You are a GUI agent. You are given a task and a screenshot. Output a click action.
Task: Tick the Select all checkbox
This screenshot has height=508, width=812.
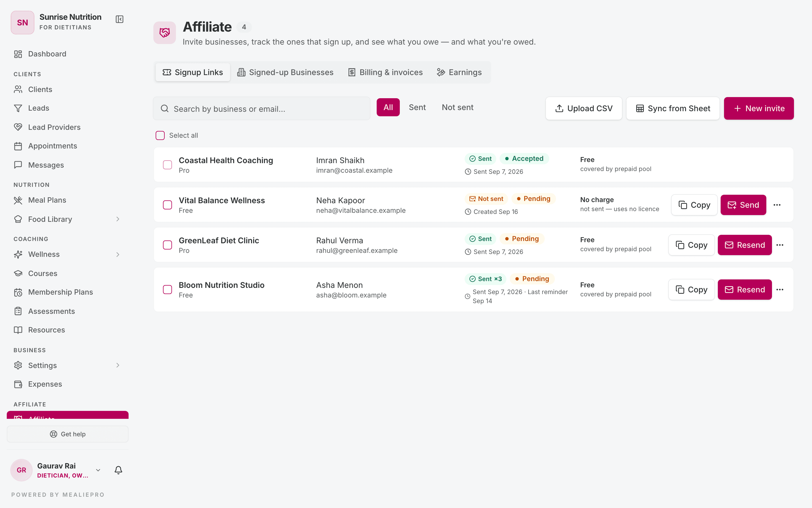[x=160, y=135]
